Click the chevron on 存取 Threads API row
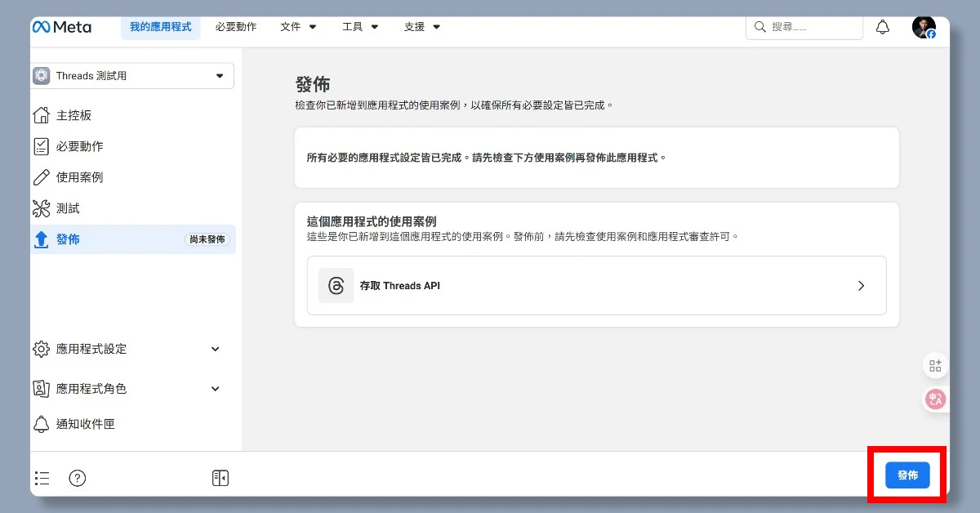Image resolution: width=980 pixels, height=513 pixels. [861, 286]
